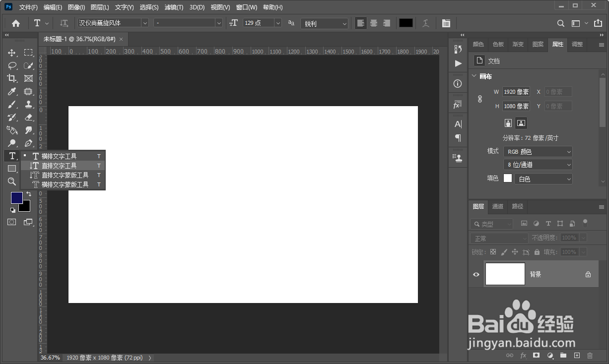The image size is (609, 364).
Task: Select the Clone Stamp tool
Action: point(28,104)
